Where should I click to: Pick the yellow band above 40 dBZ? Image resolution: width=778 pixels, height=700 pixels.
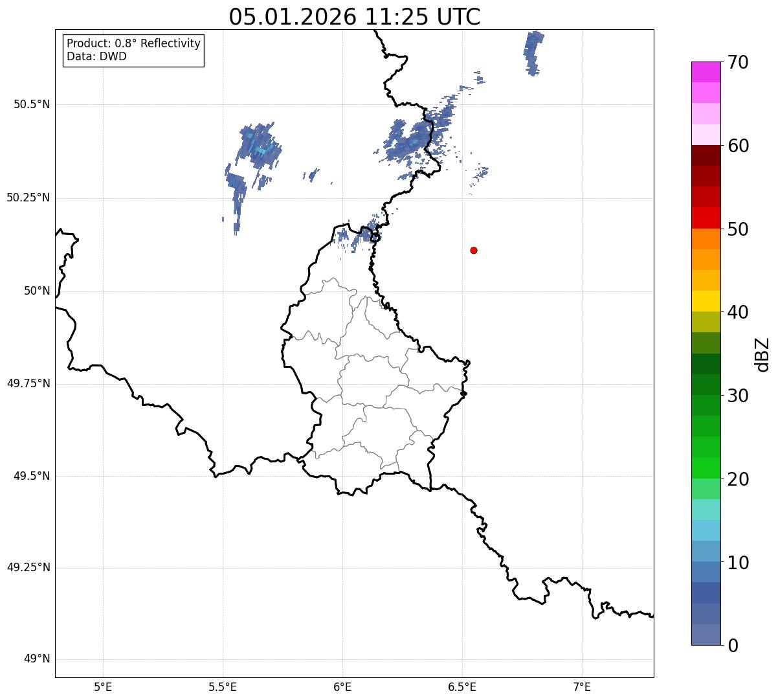point(706,301)
